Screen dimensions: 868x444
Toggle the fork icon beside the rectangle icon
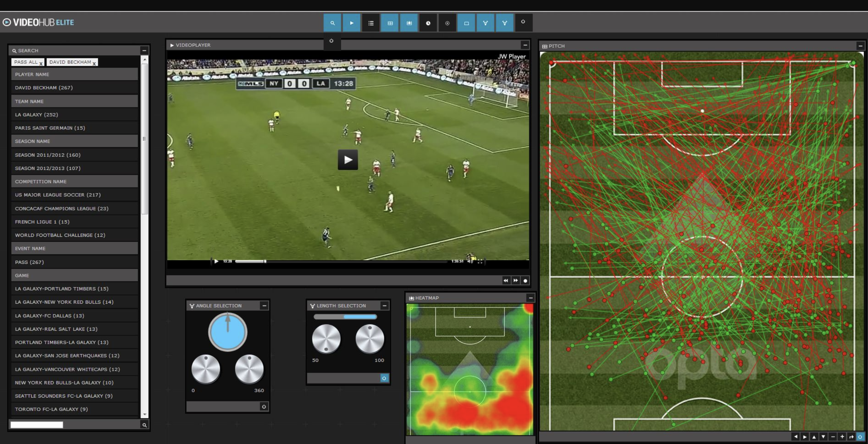point(485,23)
